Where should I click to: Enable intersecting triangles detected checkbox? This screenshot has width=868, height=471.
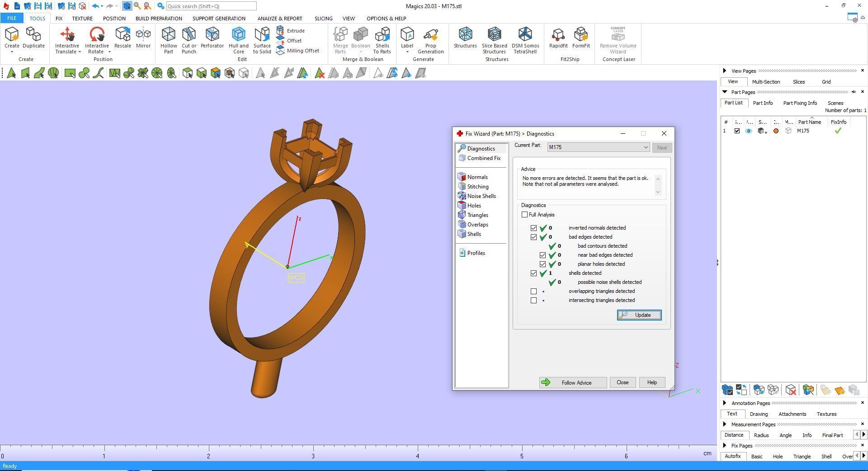(533, 300)
